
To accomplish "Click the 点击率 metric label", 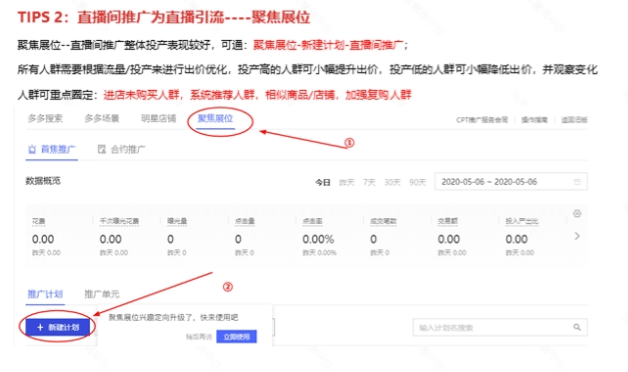I will tap(312, 221).
